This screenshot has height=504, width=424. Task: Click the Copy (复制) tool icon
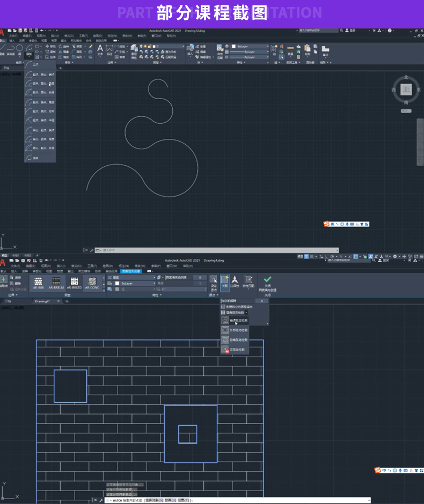pyautogui.click(x=47, y=51)
